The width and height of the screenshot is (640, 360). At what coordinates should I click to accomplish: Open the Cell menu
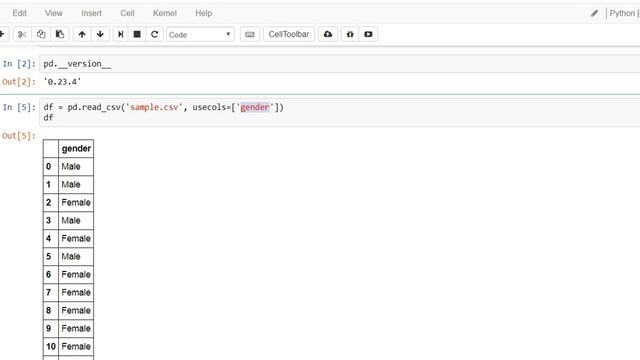127,13
